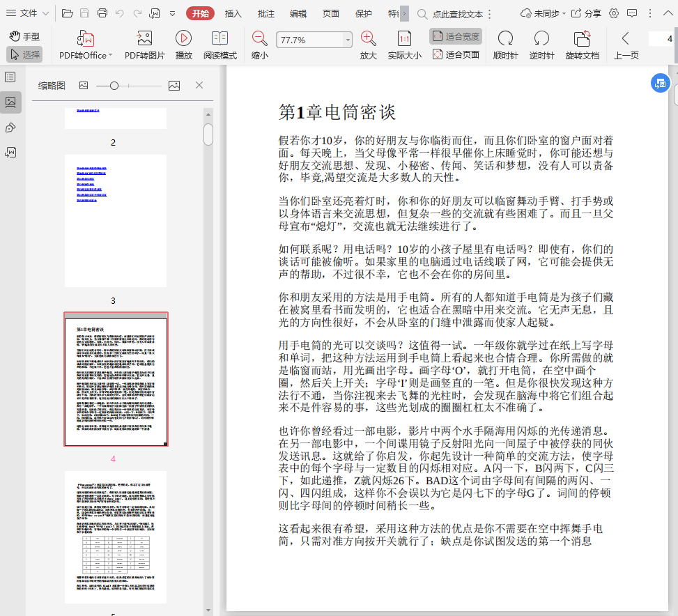Open the convert panel sidebar icon

[x=10, y=152]
